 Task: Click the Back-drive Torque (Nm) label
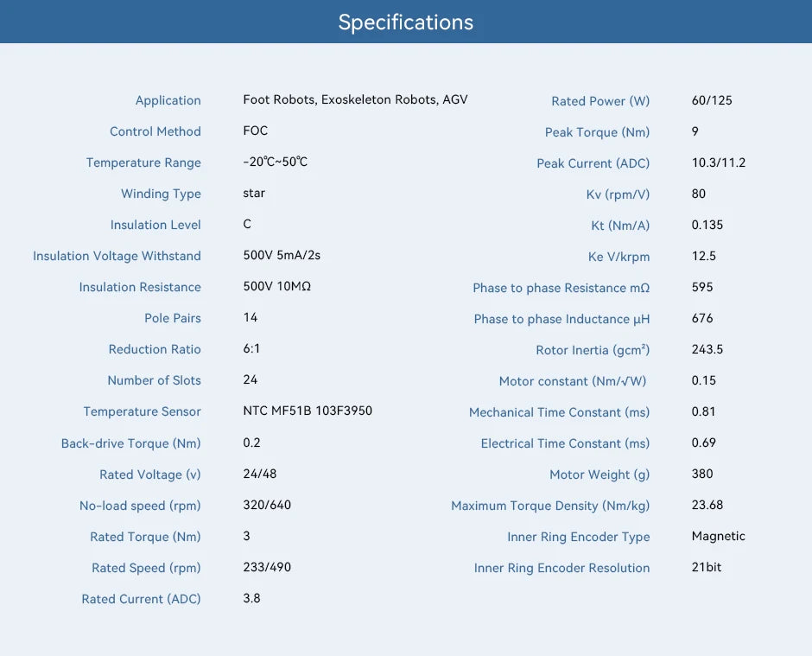(130, 443)
